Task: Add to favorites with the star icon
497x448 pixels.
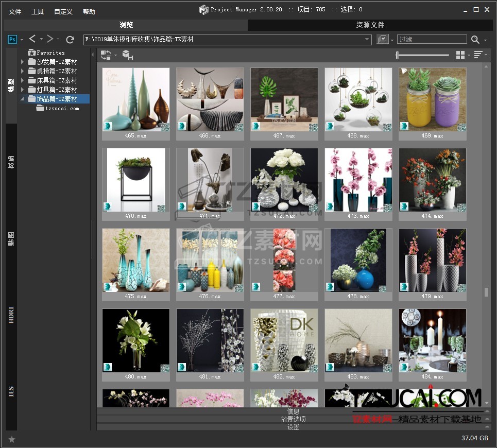Action: pyautogui.click(x=12, y=439)
